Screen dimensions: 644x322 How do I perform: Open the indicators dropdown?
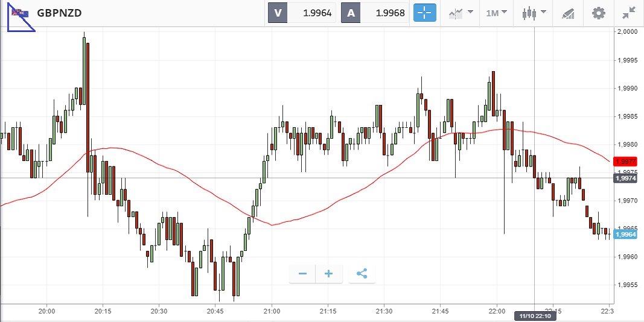pyautogui.click(x=461, y=13)
